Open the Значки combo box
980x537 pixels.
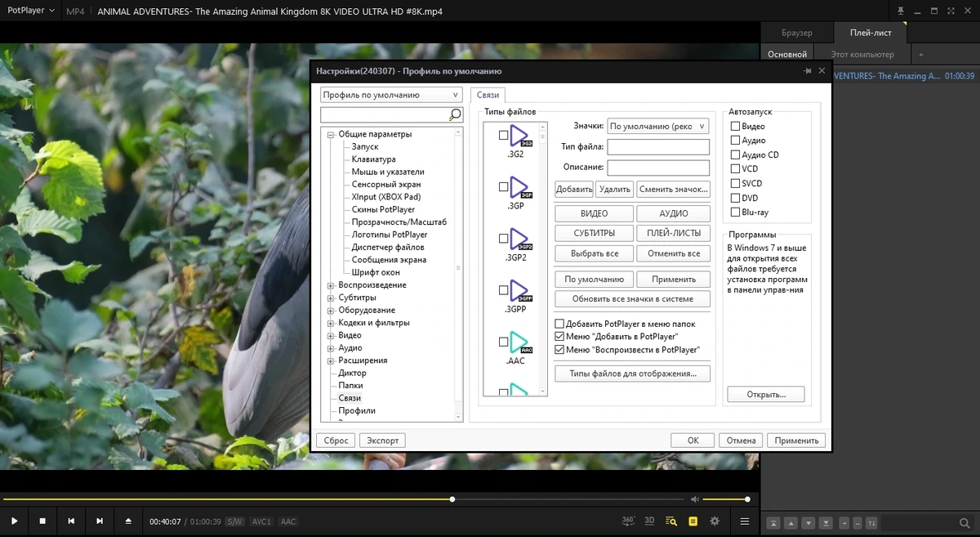(x=657, y=126)
